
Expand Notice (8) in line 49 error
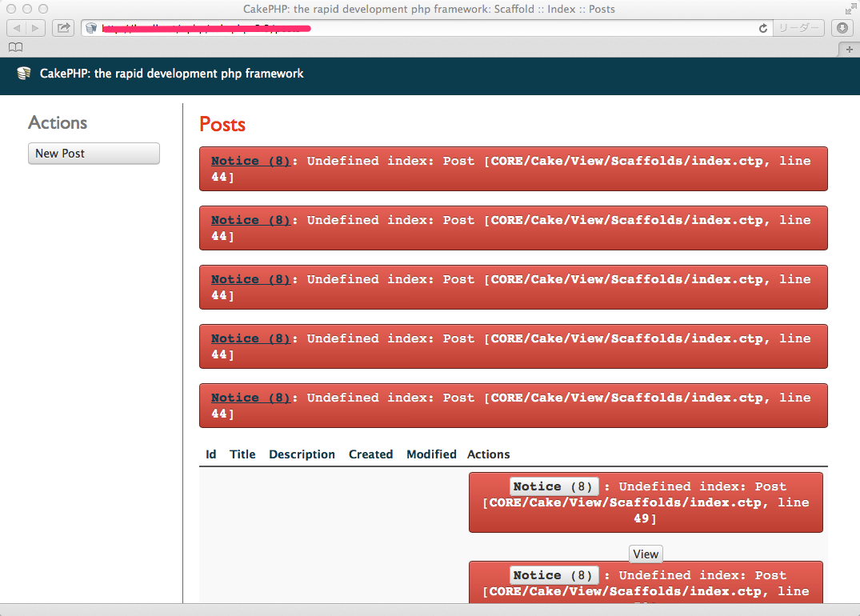tap(554, 486)
